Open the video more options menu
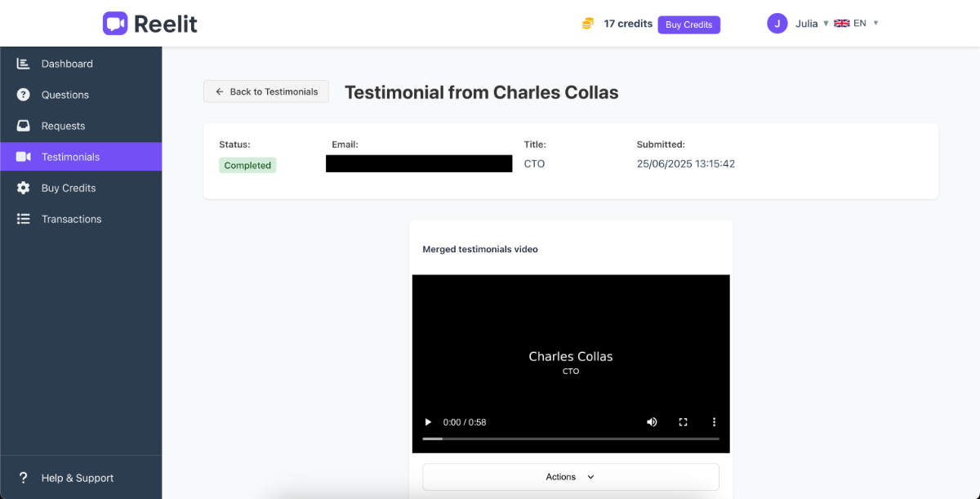This screenshot has height=499, width=980. [714, 422]
